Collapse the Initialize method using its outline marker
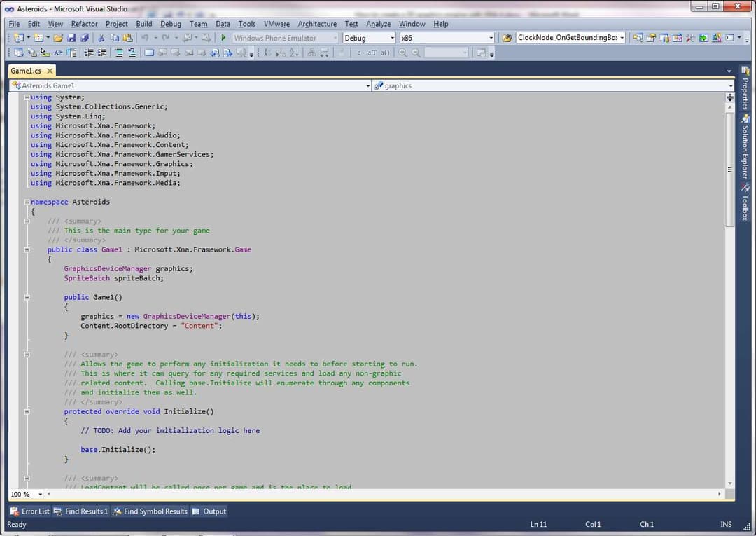The width and height of the screenshot is (756, 536). [x=27, y=411]
